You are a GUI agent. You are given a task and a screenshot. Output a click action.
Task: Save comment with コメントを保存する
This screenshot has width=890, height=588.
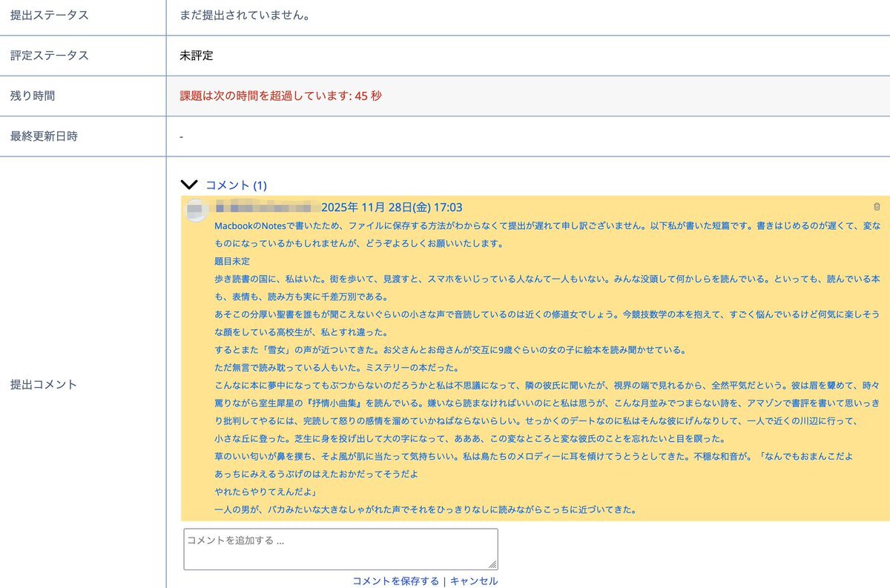395,581
